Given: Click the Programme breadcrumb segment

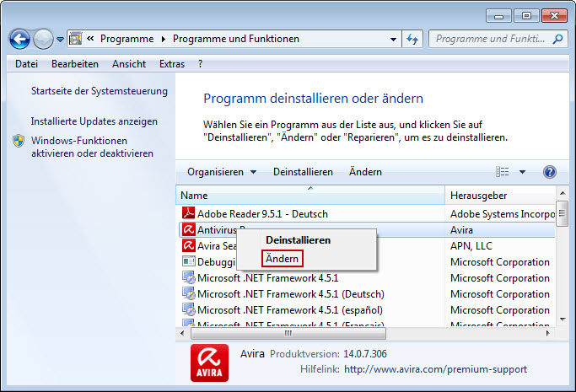Looking at the screenshot, I should (127, 39).
